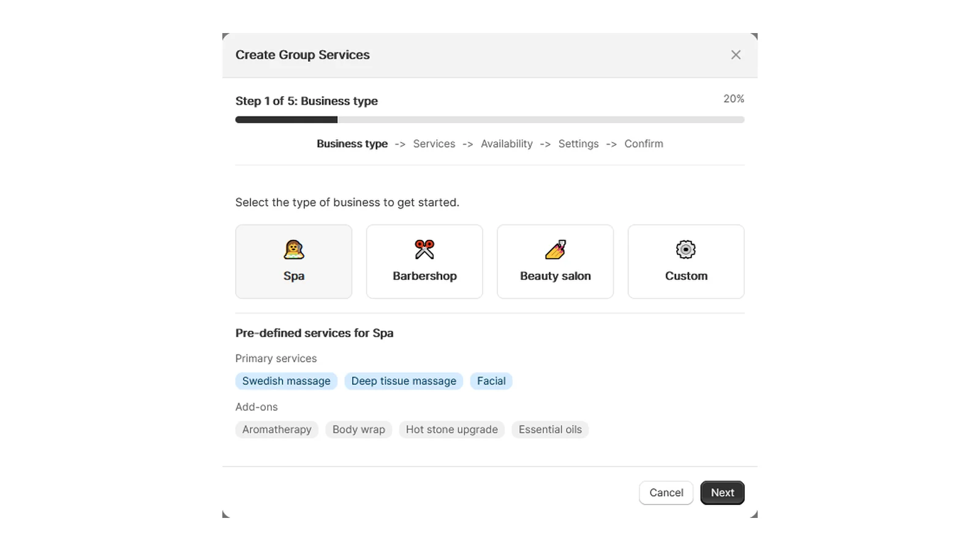Click the Next button
980x551 pixels.
click(722, 492)
